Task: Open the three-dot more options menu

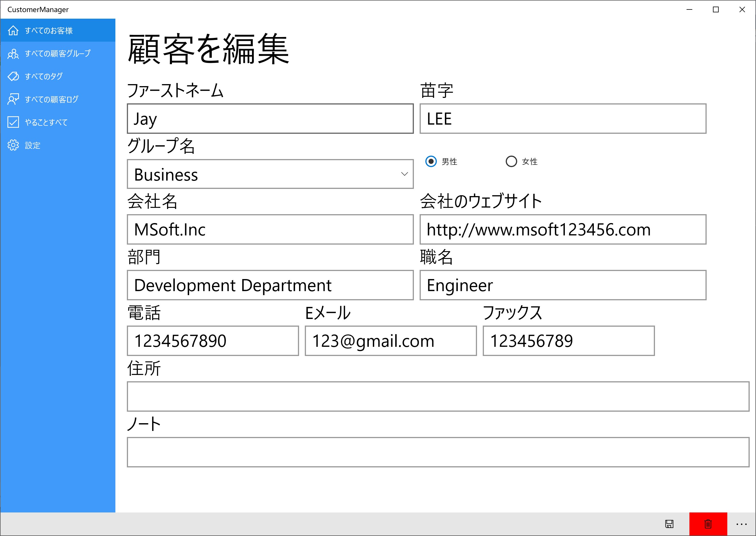Action: tap(741, 524)
